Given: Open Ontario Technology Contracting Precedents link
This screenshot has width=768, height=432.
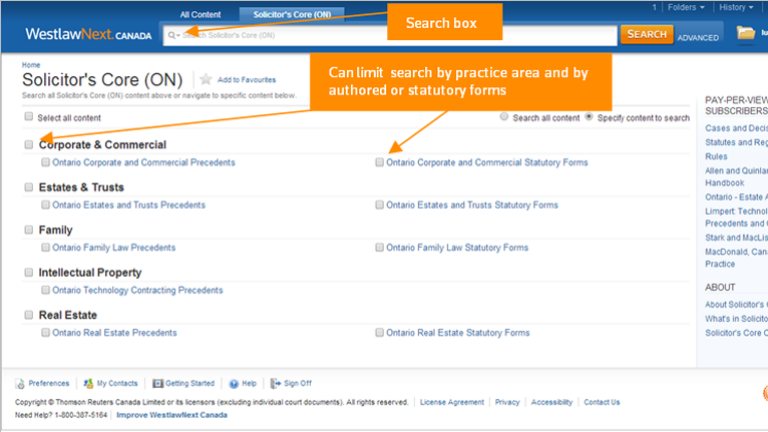Looking at the screenshot, I should pos(138,290).
